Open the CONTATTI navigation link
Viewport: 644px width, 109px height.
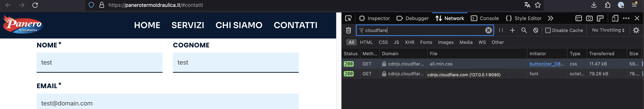point(295,25)
